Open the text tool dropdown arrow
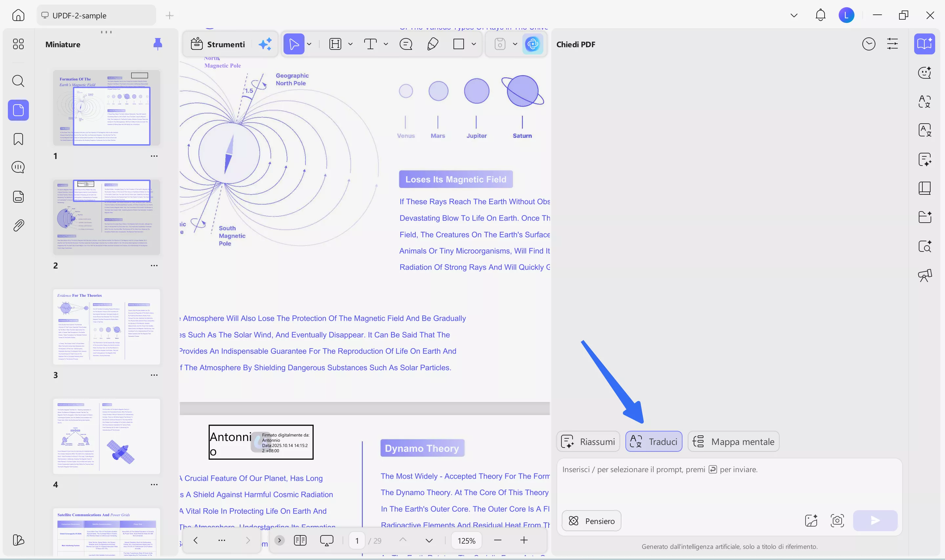 point(386,44)
